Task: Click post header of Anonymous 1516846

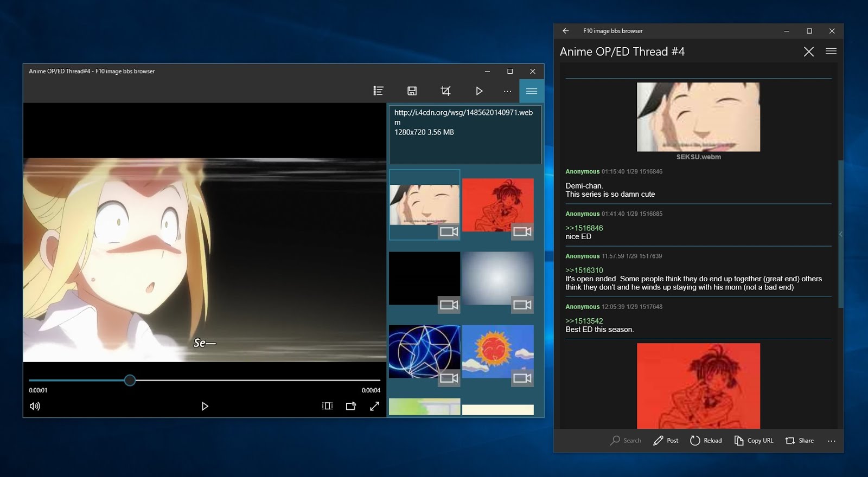Action: [614, 172]
